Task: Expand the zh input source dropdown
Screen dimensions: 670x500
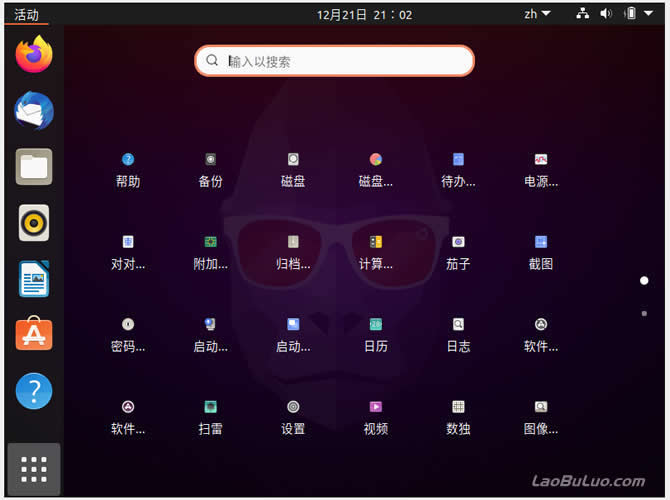Action: pyautogui.click(x=537, y=14)
